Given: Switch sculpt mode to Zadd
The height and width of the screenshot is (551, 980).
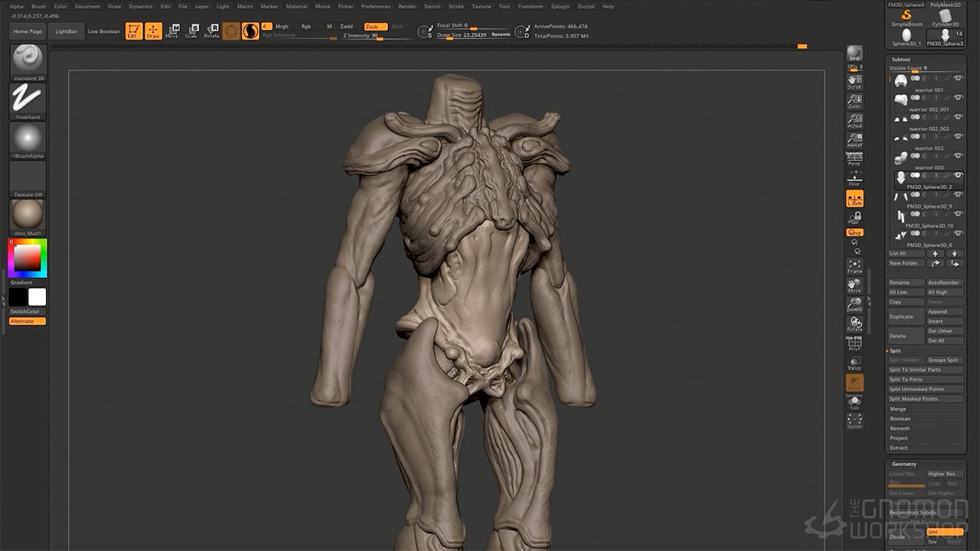Looking at the screenshot, I should tap(347, 26).
